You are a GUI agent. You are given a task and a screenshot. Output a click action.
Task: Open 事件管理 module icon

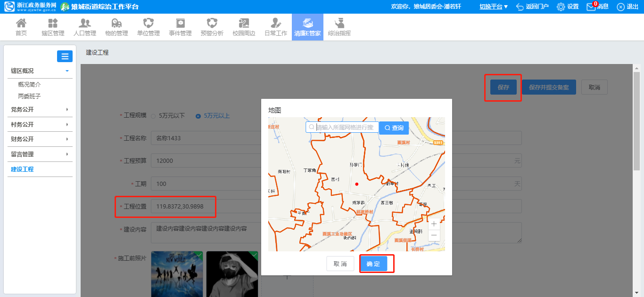point(180,24)
